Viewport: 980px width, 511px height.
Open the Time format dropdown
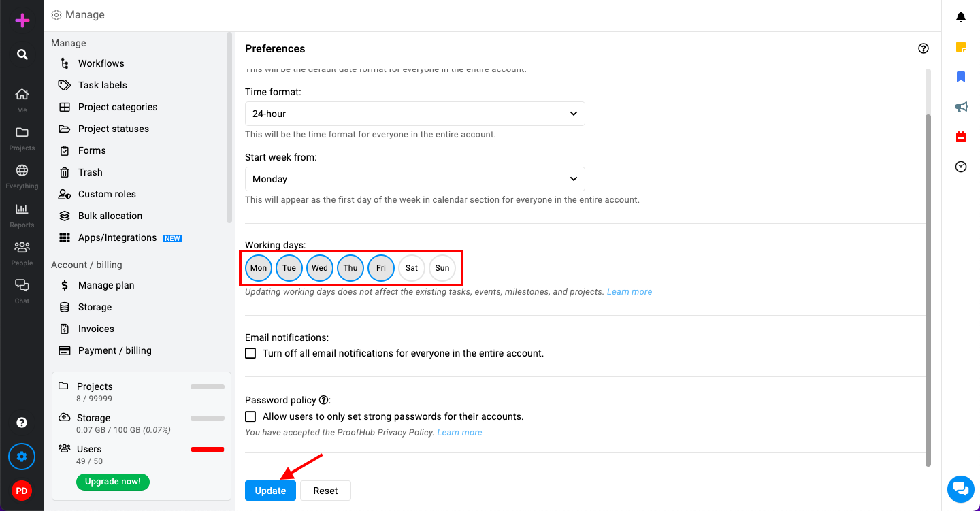(415, 114)
